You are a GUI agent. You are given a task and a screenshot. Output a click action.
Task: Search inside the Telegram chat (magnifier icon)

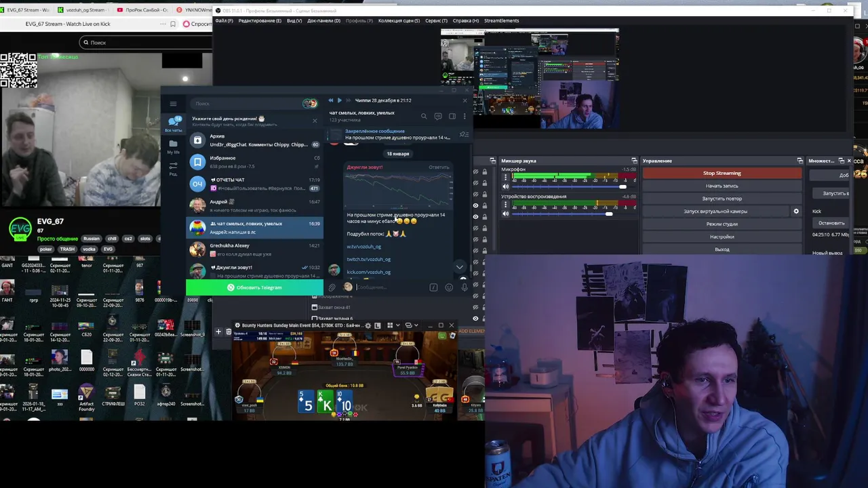click(x=424, y=116)
